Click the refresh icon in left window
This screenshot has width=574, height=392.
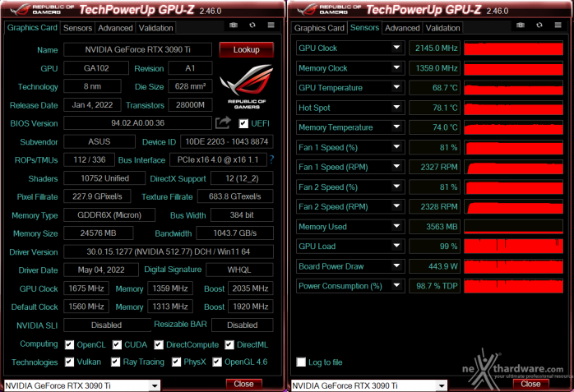pos(252,25)
